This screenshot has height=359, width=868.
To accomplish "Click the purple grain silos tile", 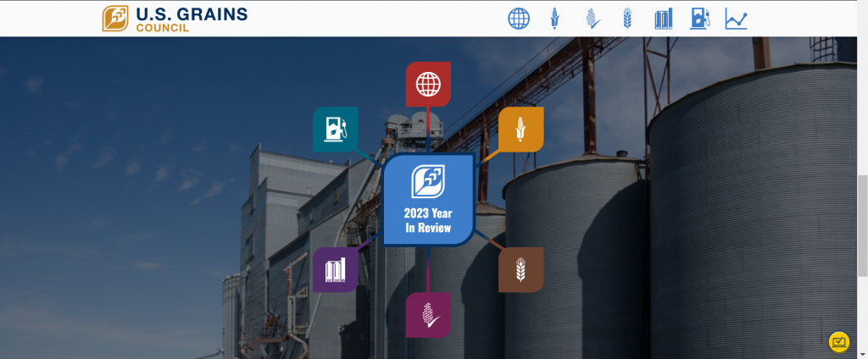I will (336, 270).
